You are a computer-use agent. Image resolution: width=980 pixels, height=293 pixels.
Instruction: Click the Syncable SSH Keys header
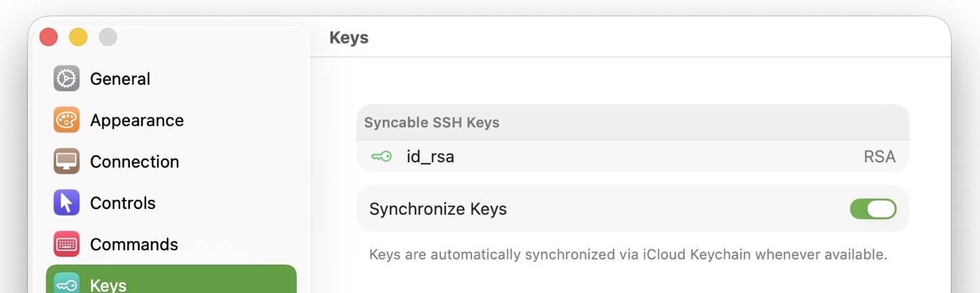pos(432,122)
